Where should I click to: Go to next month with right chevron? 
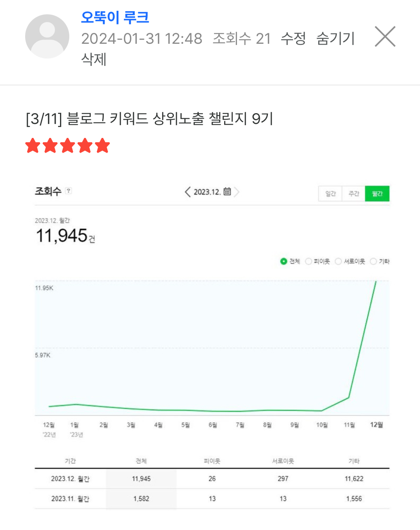(x=237, y=192)
